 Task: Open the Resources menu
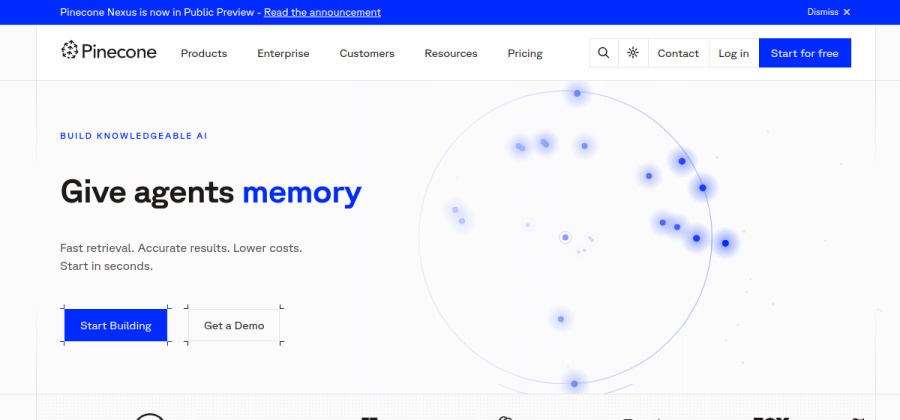451,53
